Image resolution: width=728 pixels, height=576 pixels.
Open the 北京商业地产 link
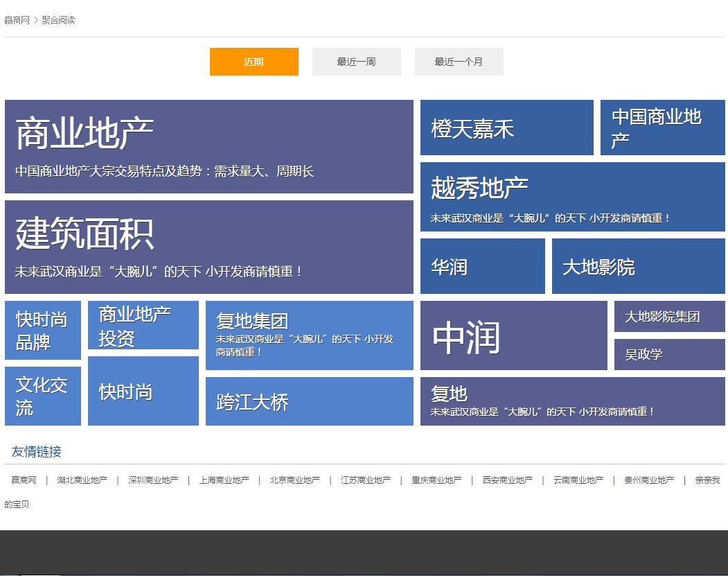[295, 480]
